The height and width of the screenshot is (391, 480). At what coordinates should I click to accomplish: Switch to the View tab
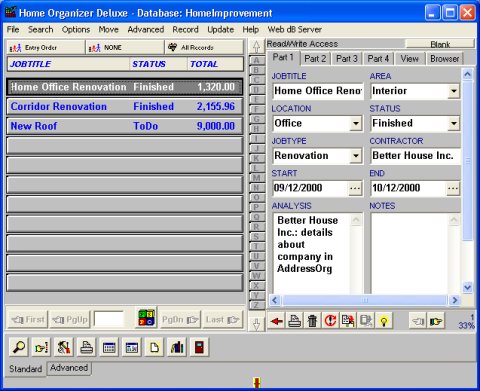click(x=410, y=59)
